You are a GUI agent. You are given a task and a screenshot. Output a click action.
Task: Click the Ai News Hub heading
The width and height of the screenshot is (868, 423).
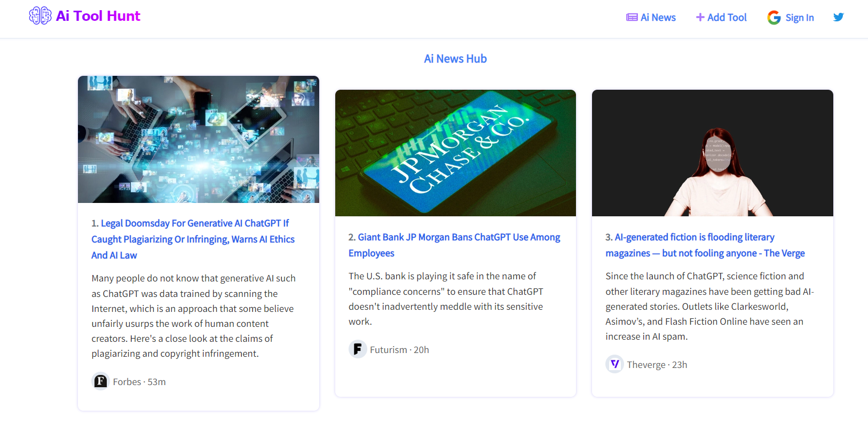click(455, 59)
